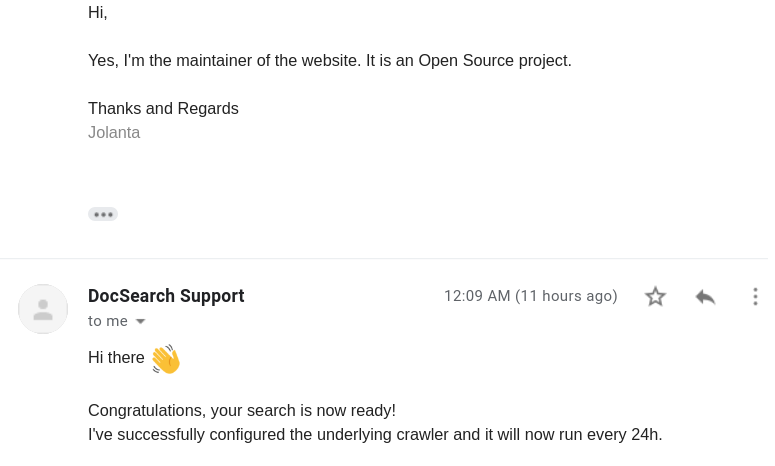Click the "12:09 AM (11 hours ago)" timestamp

point(530,296)
